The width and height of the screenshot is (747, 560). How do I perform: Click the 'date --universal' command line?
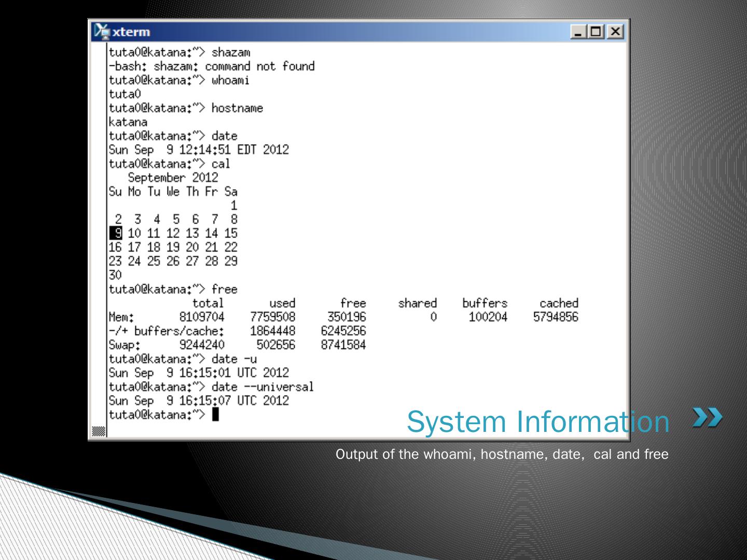(262, 387)
